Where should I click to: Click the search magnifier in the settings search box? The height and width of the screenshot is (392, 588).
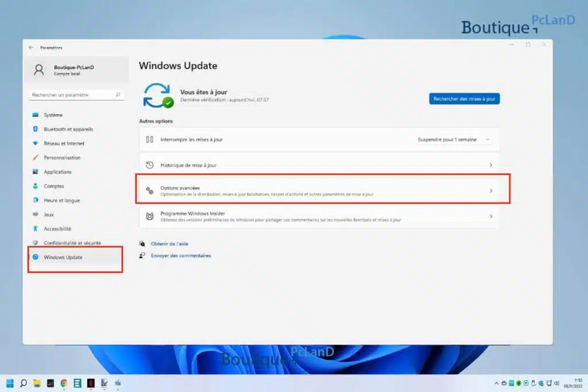tap(118, 95)
